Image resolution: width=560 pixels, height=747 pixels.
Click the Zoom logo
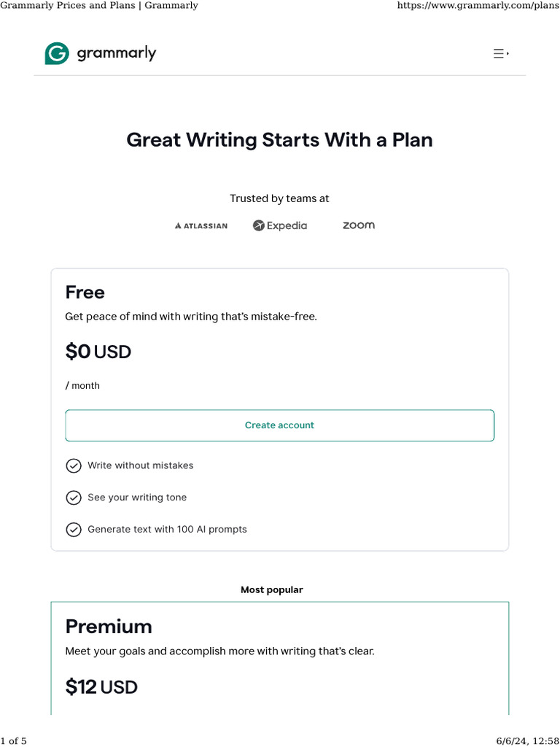(x=359, y=225)
